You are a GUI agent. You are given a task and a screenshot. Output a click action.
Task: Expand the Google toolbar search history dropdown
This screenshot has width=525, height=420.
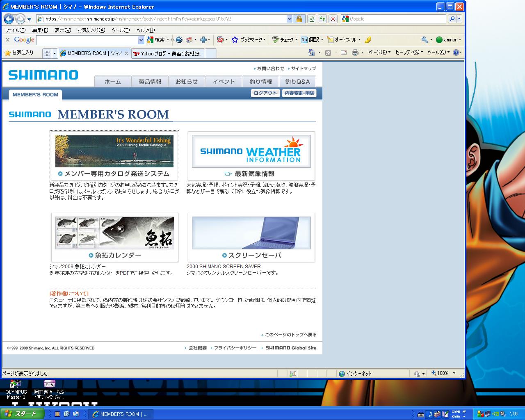(x=142, y=40)
